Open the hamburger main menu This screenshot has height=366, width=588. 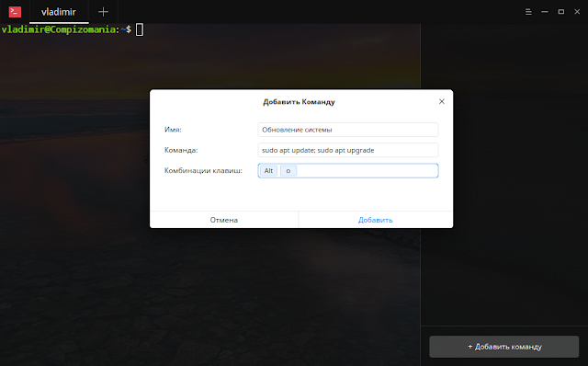[528, 12]
